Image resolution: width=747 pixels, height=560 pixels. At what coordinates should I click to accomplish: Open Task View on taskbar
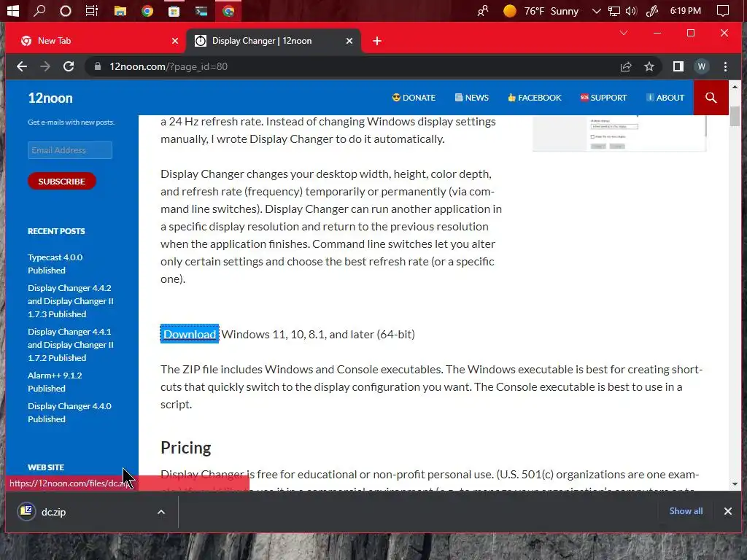coord(91,10)
